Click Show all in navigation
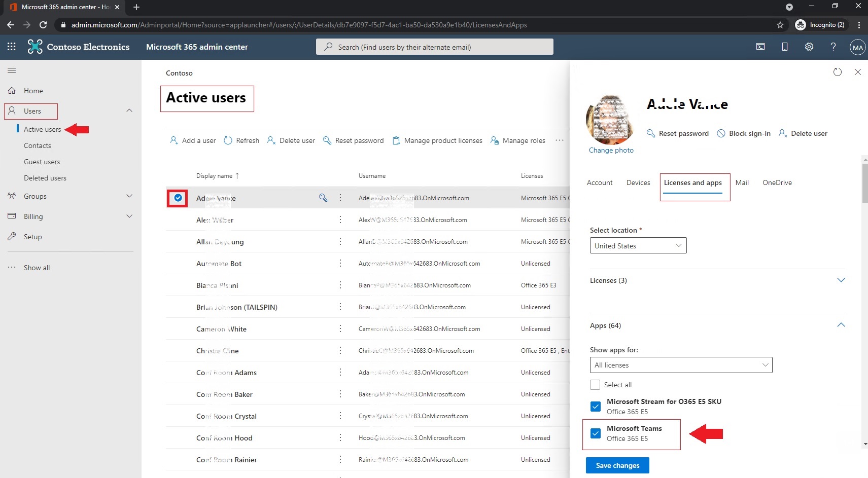868x478 pixels. click(37, 268)
